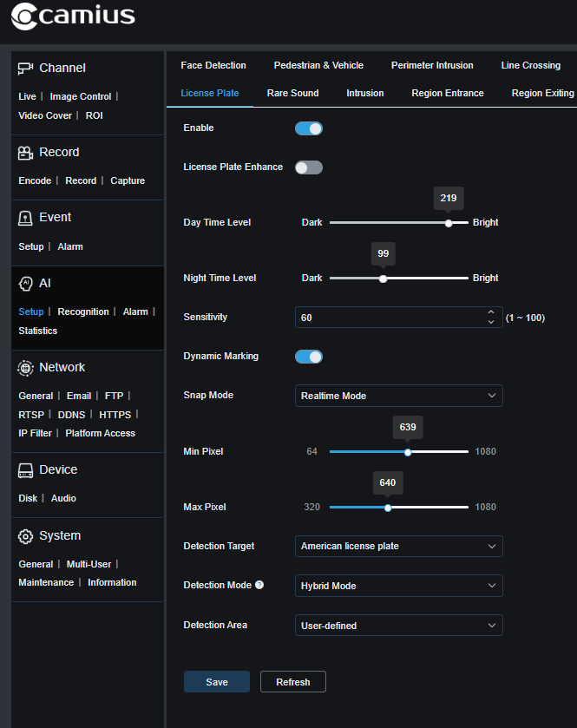Click the Detection Mode help icon

[x=259, y=585]
